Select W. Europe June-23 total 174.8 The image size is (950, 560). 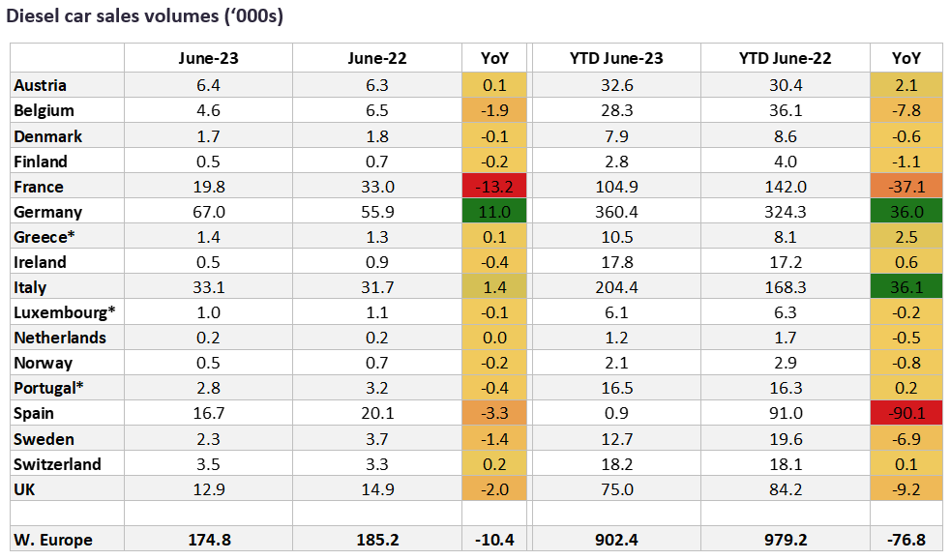click(x=208, y=539)
